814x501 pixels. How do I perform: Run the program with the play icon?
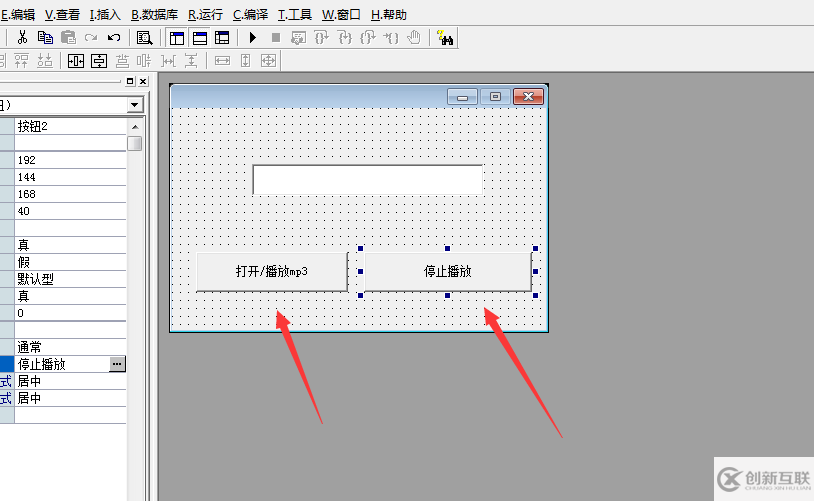(x=253, y=37)
